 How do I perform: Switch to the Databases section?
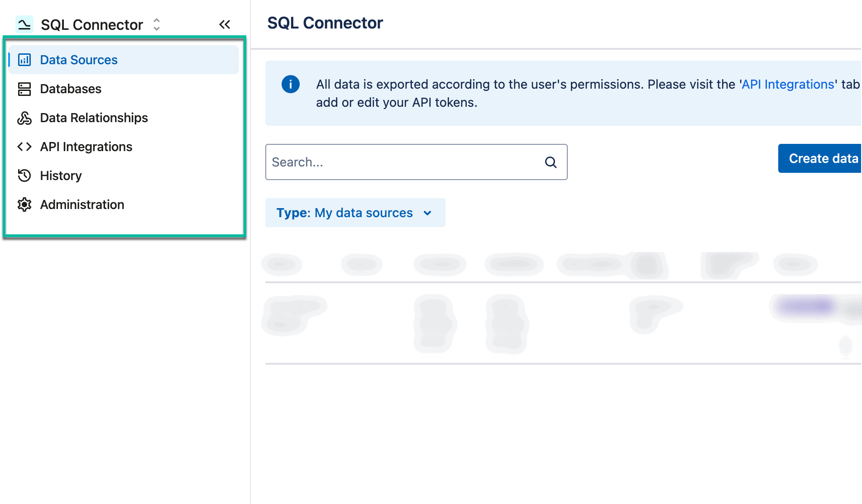coord(71,89)
